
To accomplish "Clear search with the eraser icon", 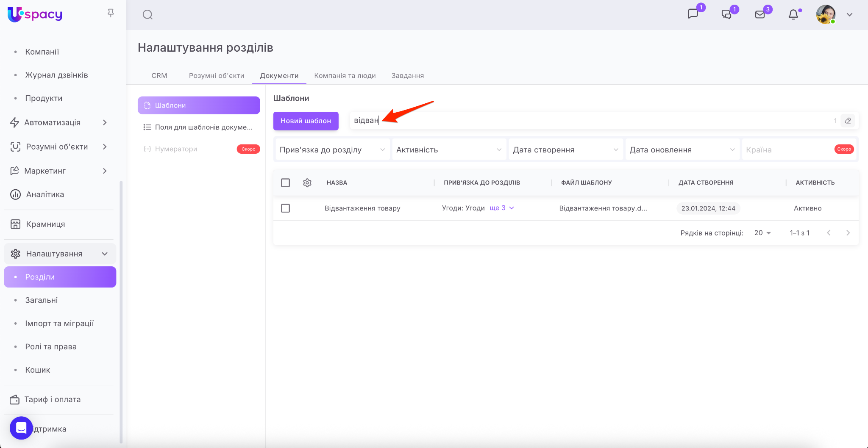I will (848, 121).
